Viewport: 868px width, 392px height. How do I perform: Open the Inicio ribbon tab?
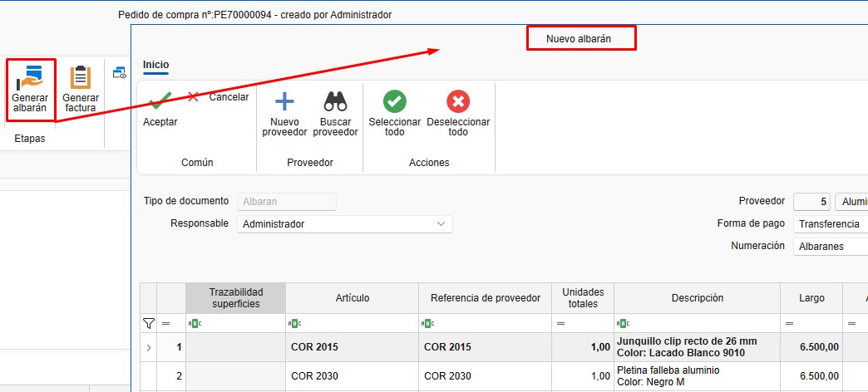155,65
